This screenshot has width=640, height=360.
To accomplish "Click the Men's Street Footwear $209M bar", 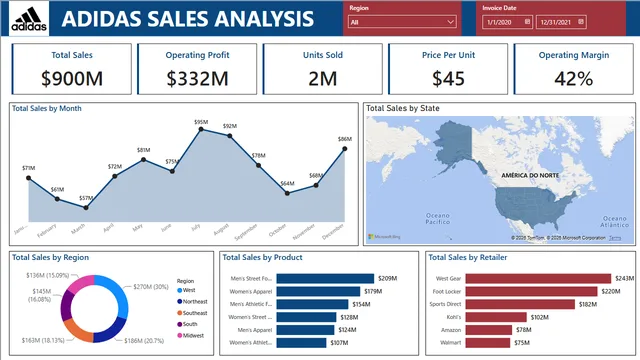I will point(325,278).
